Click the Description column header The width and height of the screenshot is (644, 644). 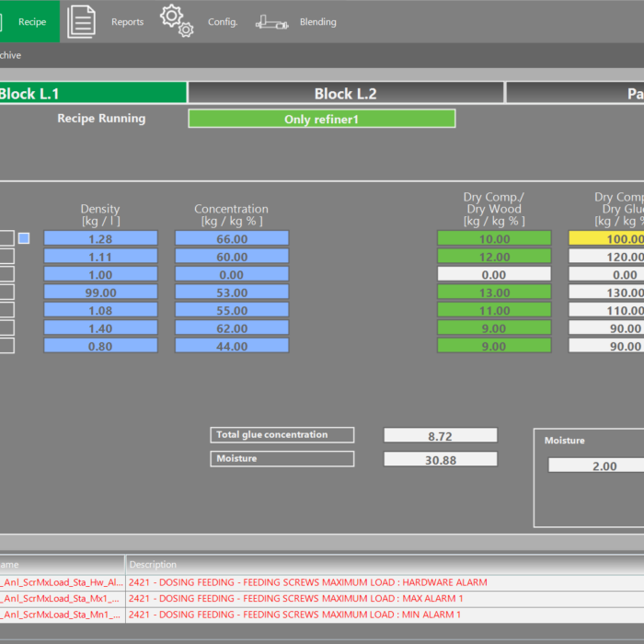tap(153, 564)
